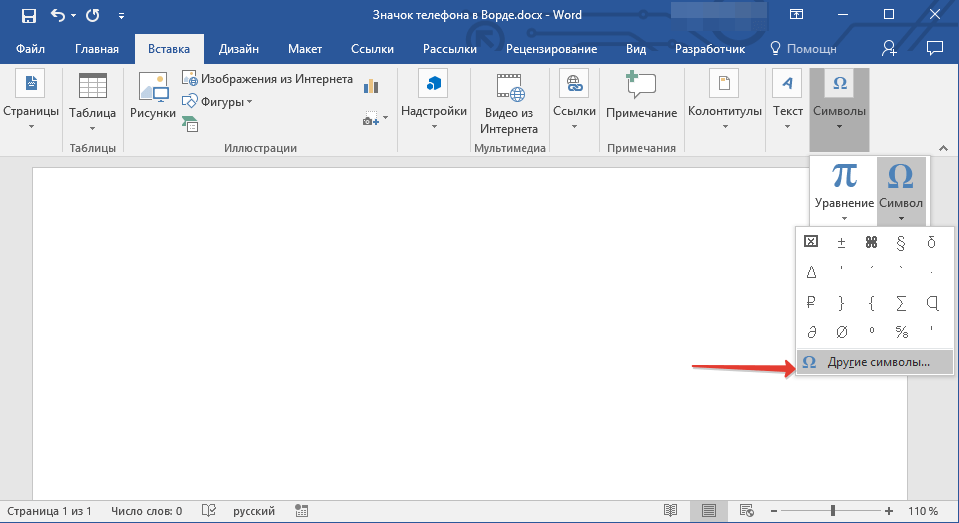
Task: Pick the ruble sign from symbol grid
Action: pyautogui.click(x=811, y=301)
